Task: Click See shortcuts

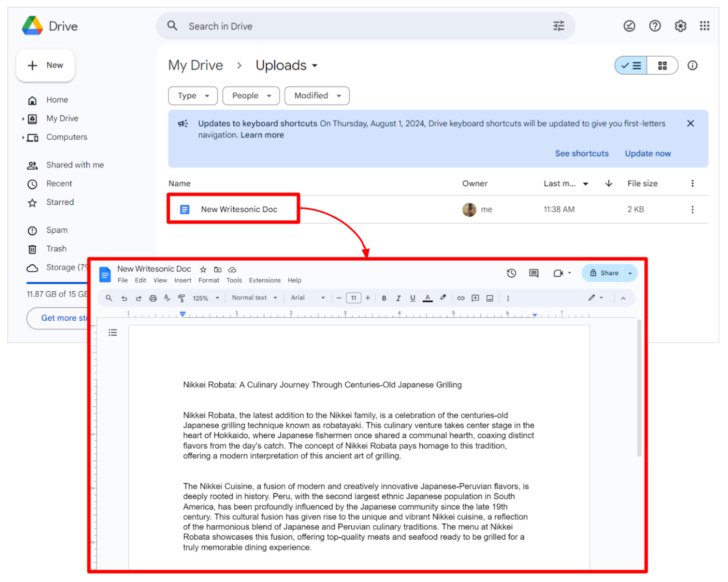Action: 581,153
